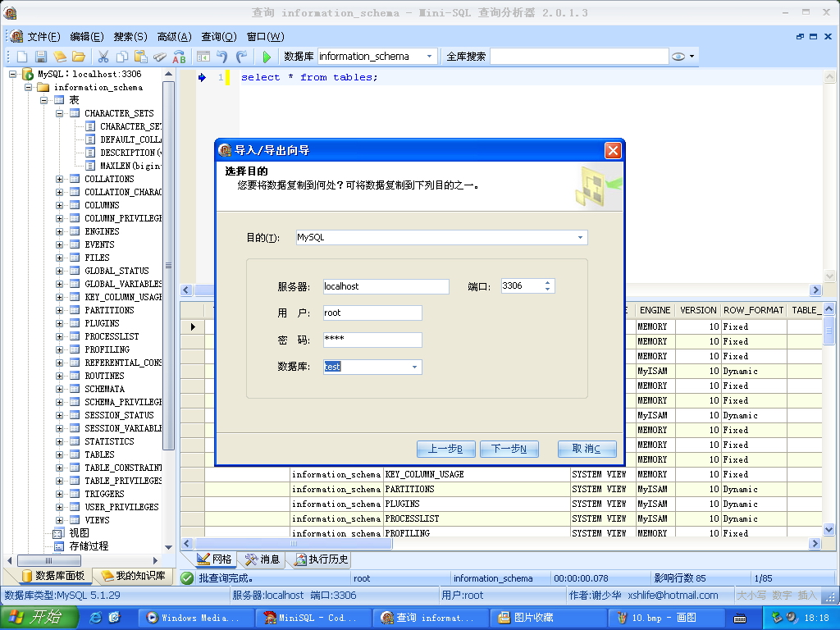
Task: Click the yellow book knowledge icon in toolbar
Action: (59, 57)
